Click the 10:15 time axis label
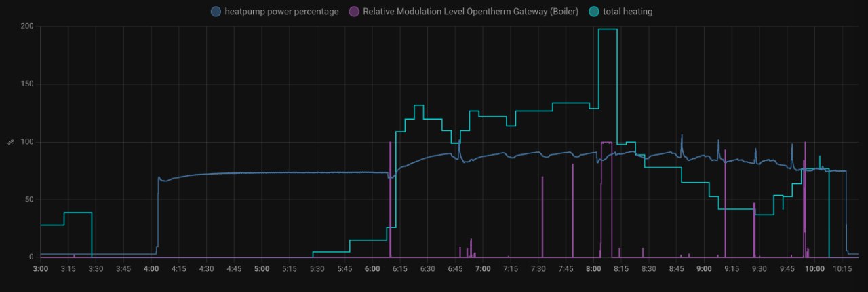The image size is (868, 292). tap(842, 269)
